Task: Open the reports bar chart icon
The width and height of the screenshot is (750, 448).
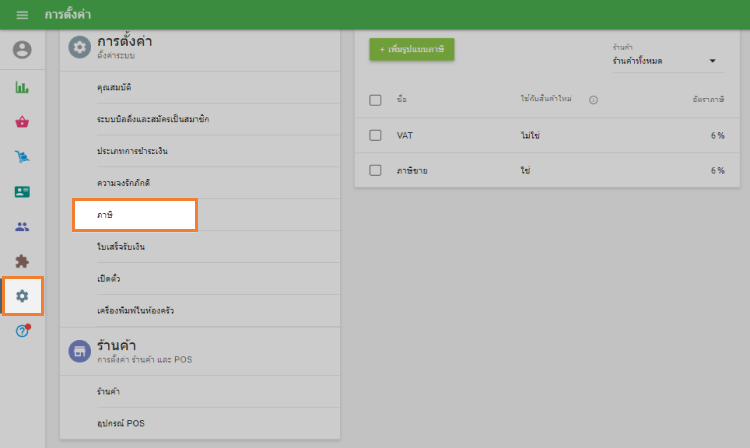Action: click(x=22, y=87)
